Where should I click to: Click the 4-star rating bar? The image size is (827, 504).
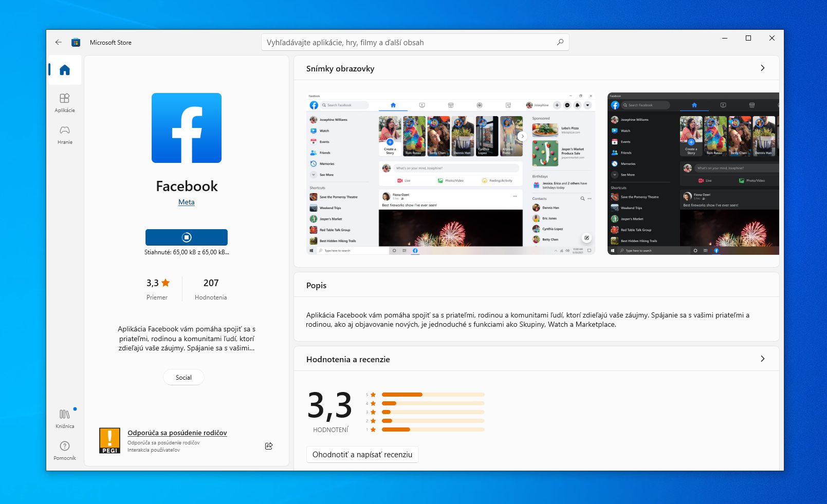point(433,403)
